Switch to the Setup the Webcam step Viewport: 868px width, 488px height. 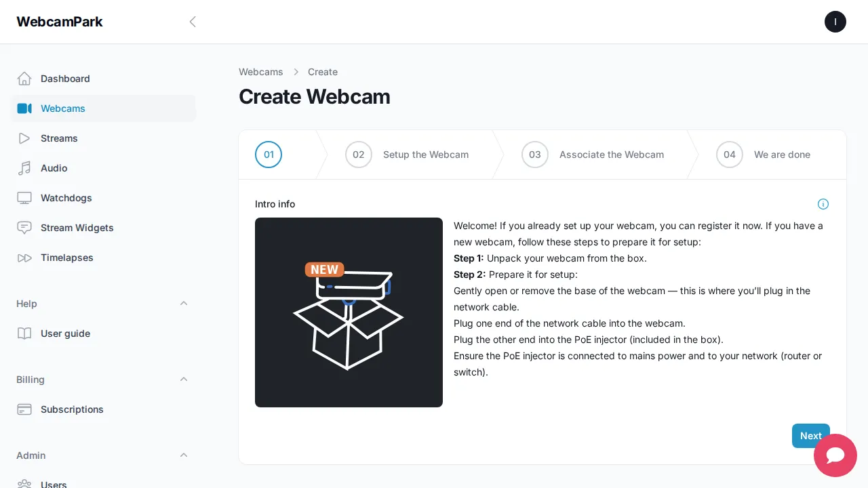(x=426, y=155)
